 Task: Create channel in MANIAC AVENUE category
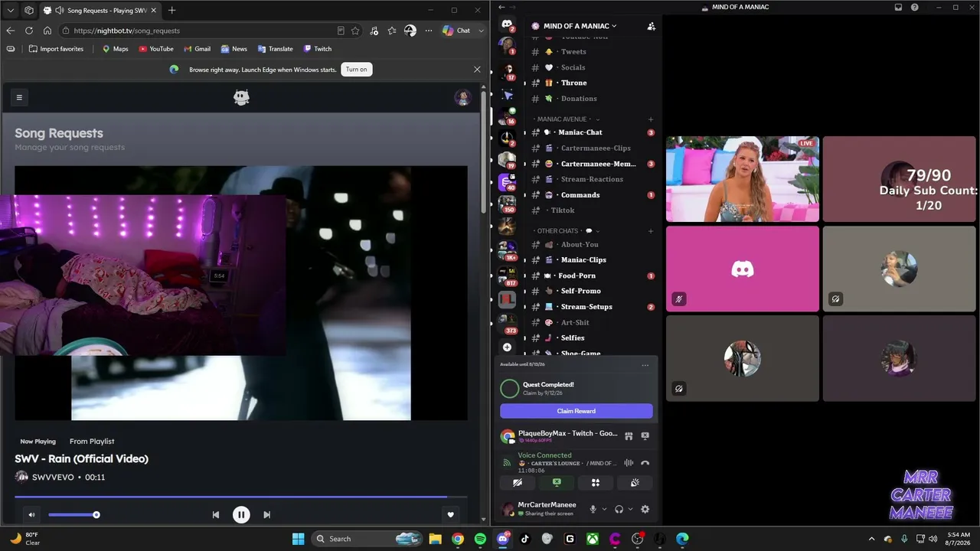pos(651,119)
